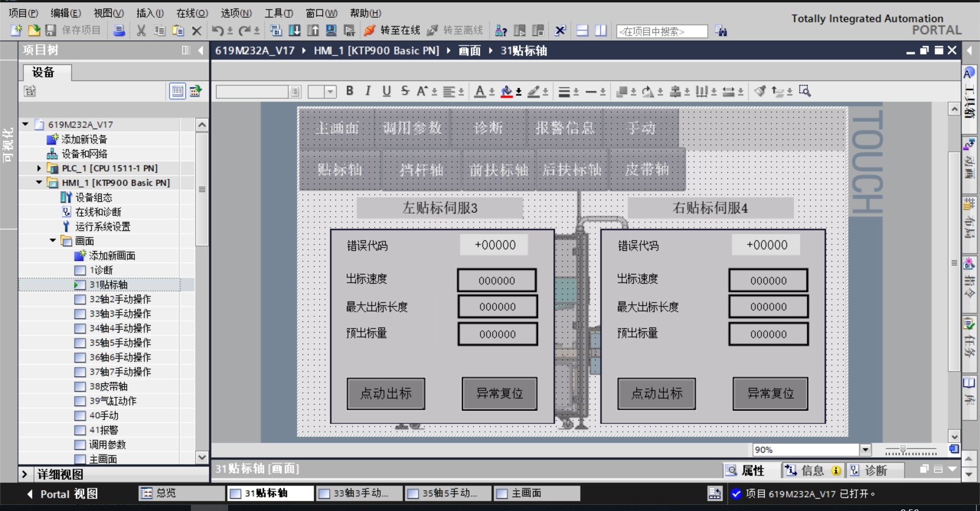The width and height of the screenshot is (980, 511).
Task: Click the paste icon
Action: click(x=178, y=31)
